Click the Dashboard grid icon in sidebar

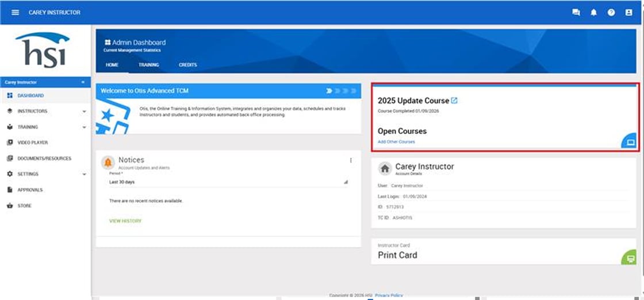coord(10,96)
